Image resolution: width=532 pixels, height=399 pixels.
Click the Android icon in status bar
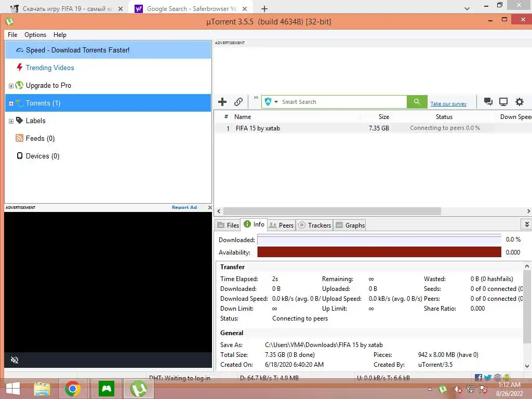[x=507, y=377]
